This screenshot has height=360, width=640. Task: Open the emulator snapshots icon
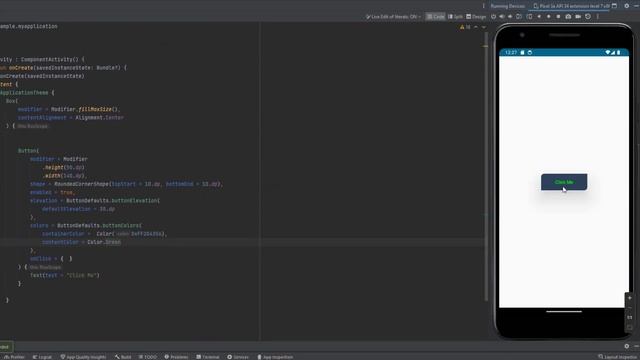click(x=588, y=17)
